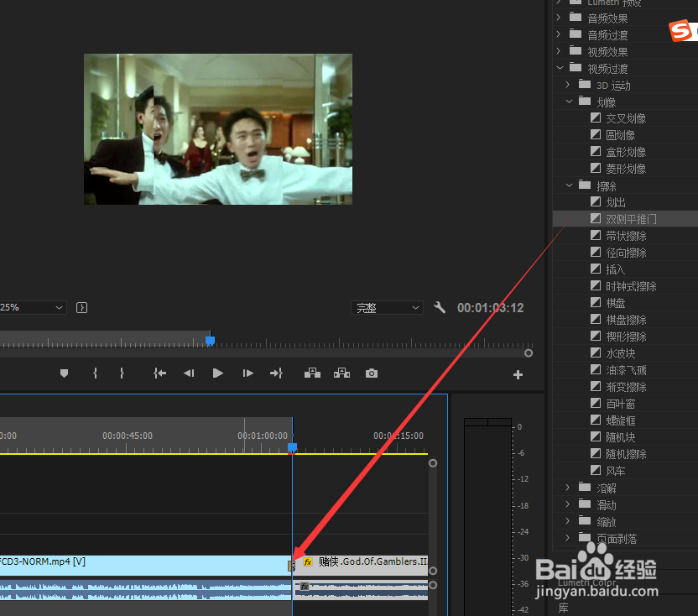This screenshot has width=698, height=616.
Task: Select the 水波块 transition
Action: click(x=620, y=353)
